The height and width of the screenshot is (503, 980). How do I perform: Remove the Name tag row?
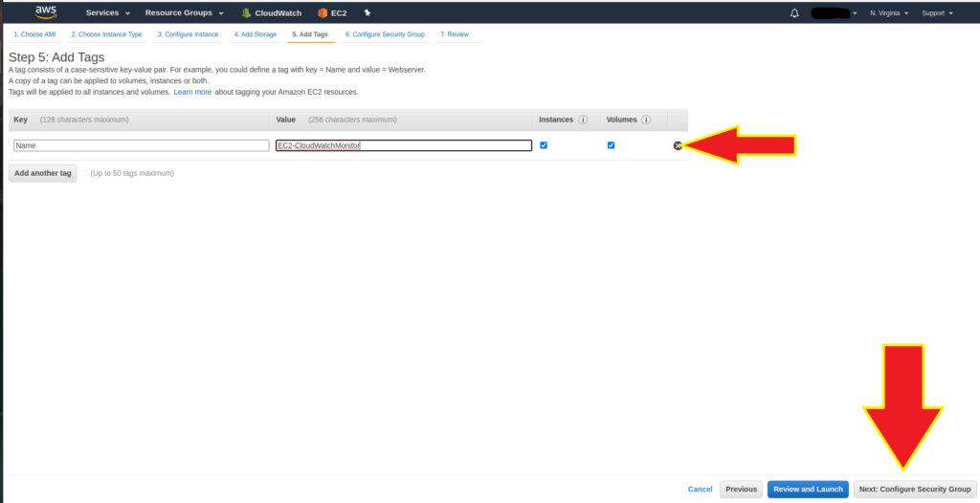tap(678, 145)
